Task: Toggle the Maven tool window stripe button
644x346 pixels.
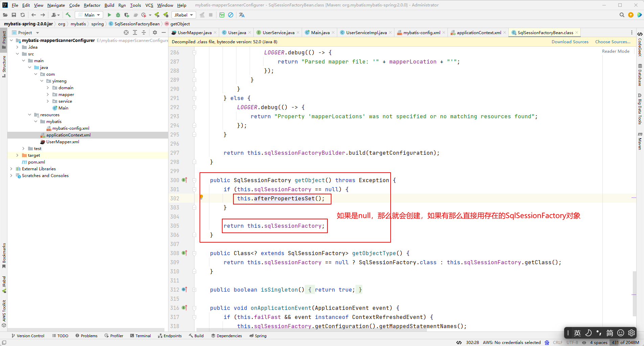Action: point(640,141)
